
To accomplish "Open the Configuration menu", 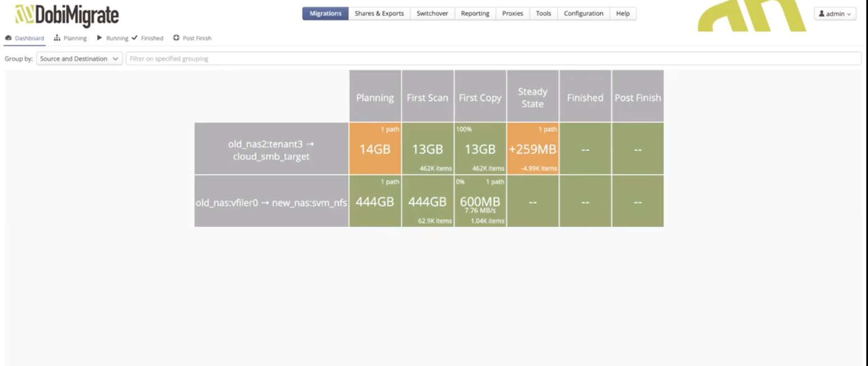I will [x=583, y=14].
